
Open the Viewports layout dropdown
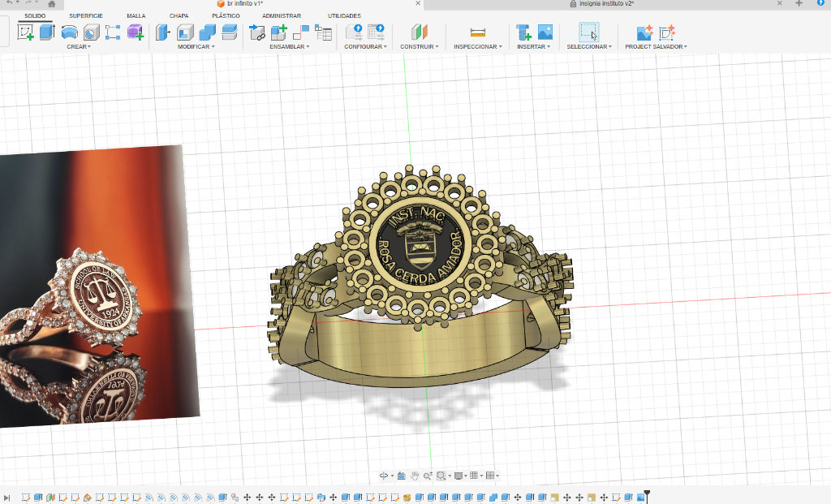(493, 476)
